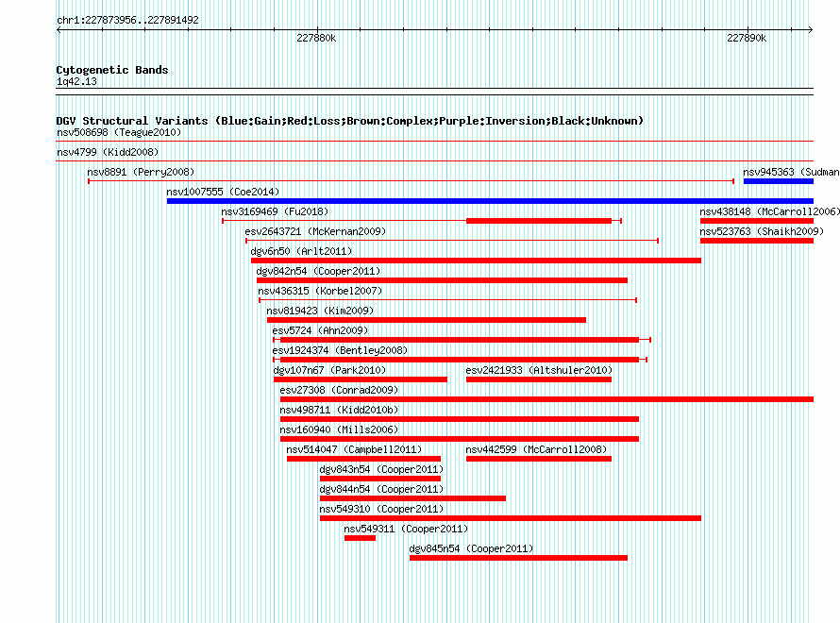Open the esv2421933 (Altshuler2010) label
Image resolution: width=840 pixels, height=623 pixels.
point(539,370)
